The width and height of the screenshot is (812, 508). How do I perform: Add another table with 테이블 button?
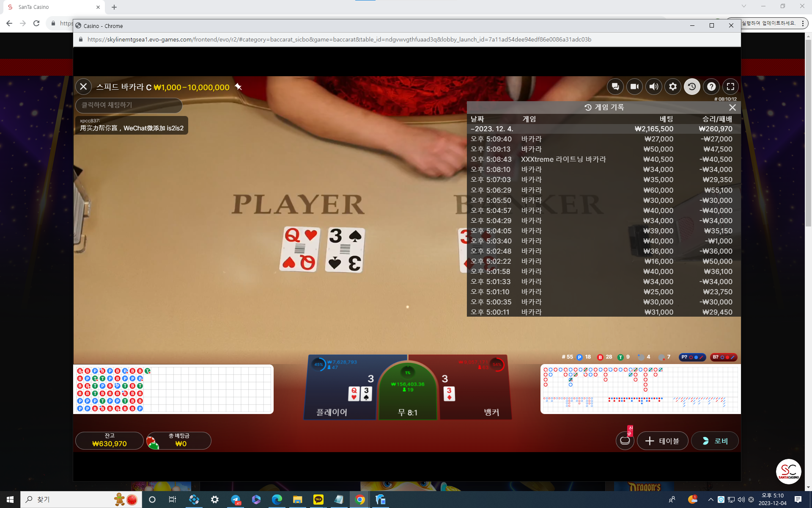pos(662,441)
